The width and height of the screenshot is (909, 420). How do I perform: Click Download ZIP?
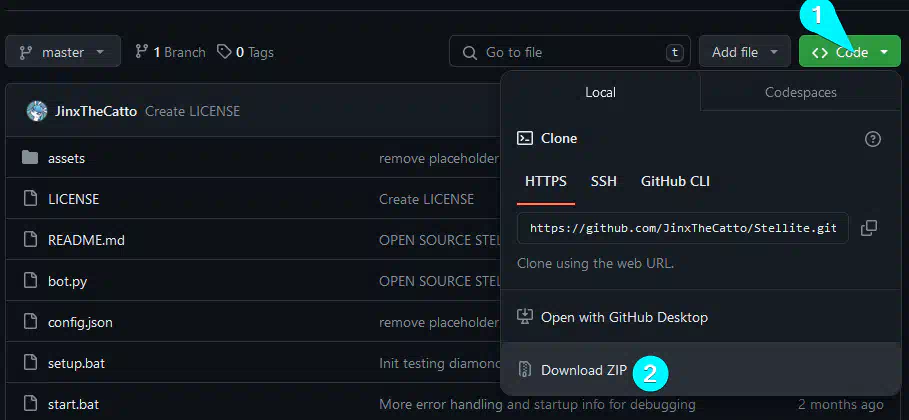(584, 370)
